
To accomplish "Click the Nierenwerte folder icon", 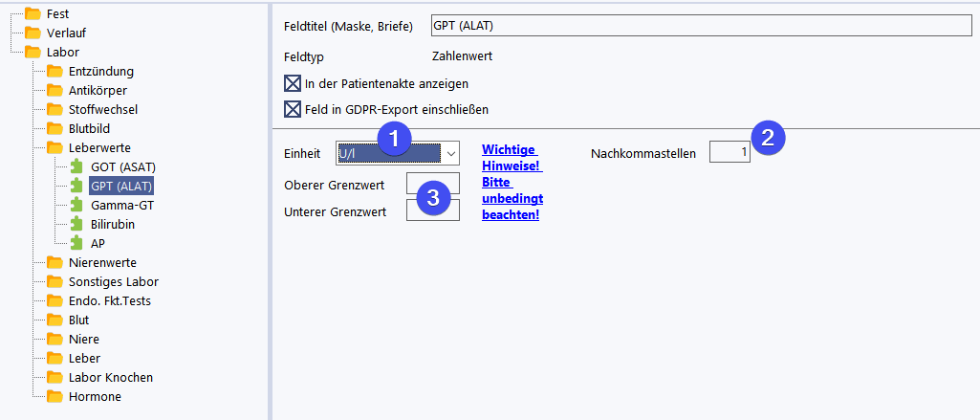I will pos(54,262).
